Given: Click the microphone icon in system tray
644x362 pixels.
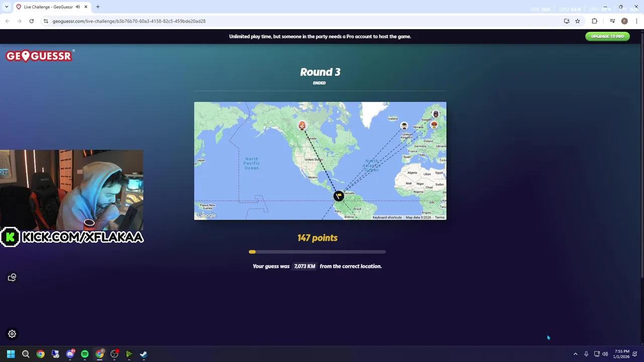Looking at the screenshot, I should 586,354.
